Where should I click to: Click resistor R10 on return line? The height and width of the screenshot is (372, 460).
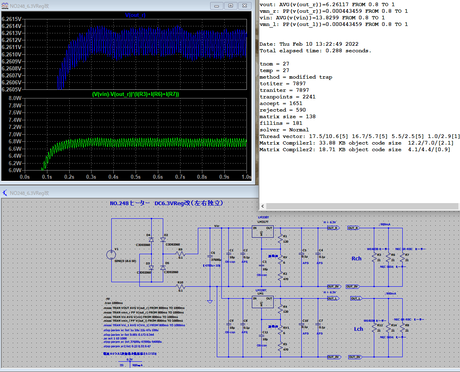[x=180, y=287]
